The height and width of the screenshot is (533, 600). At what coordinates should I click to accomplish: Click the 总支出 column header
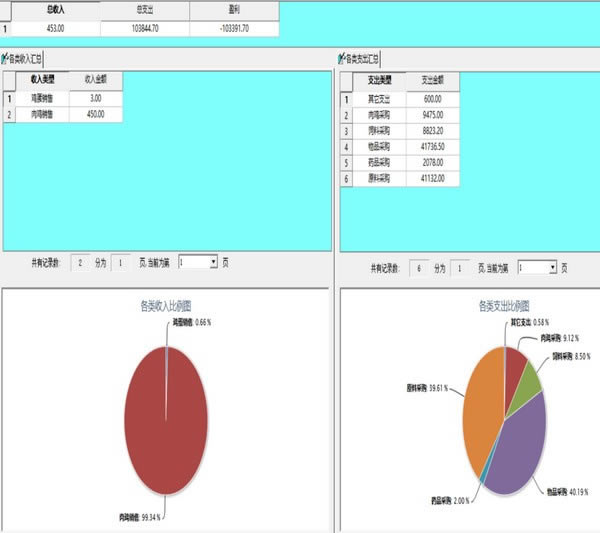click(x=145, y=9)
